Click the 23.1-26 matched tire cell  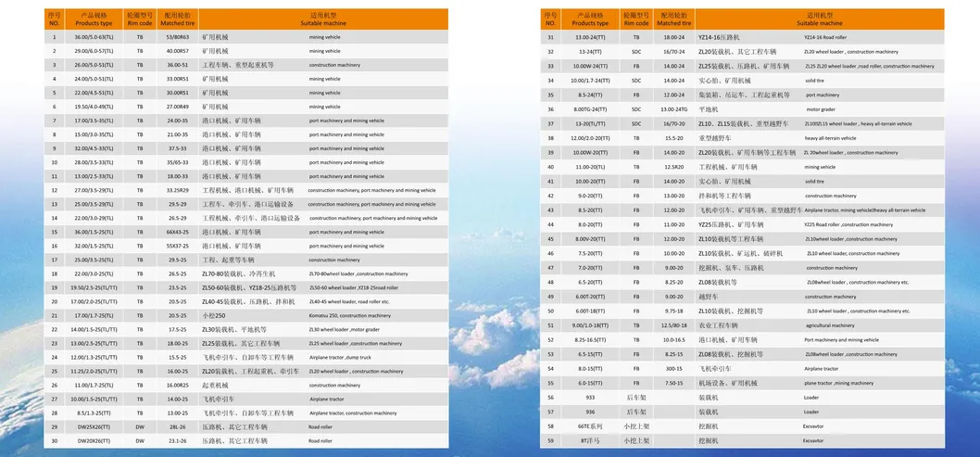click(x=177, y=441)
